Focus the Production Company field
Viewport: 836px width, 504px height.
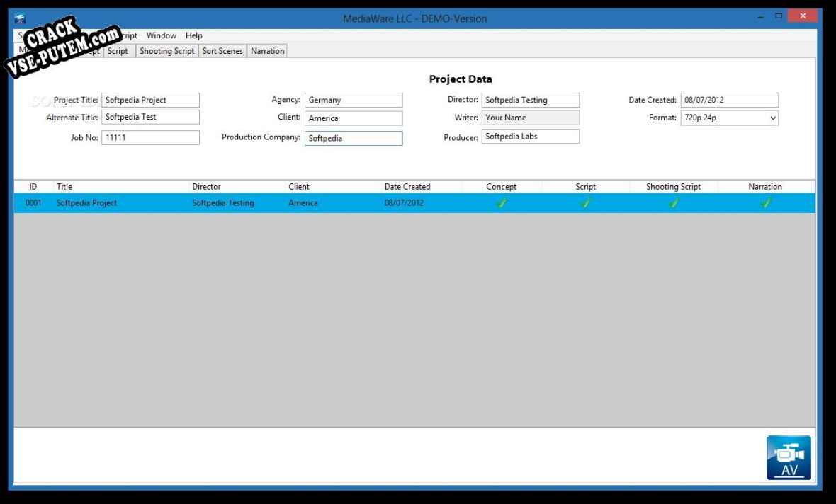[x=354, y=139]
